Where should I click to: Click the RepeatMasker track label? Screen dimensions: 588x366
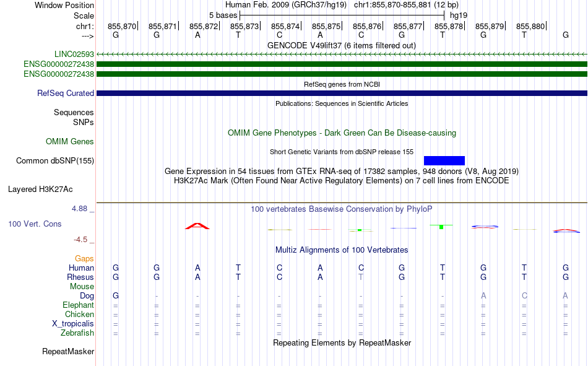[68, 351]
